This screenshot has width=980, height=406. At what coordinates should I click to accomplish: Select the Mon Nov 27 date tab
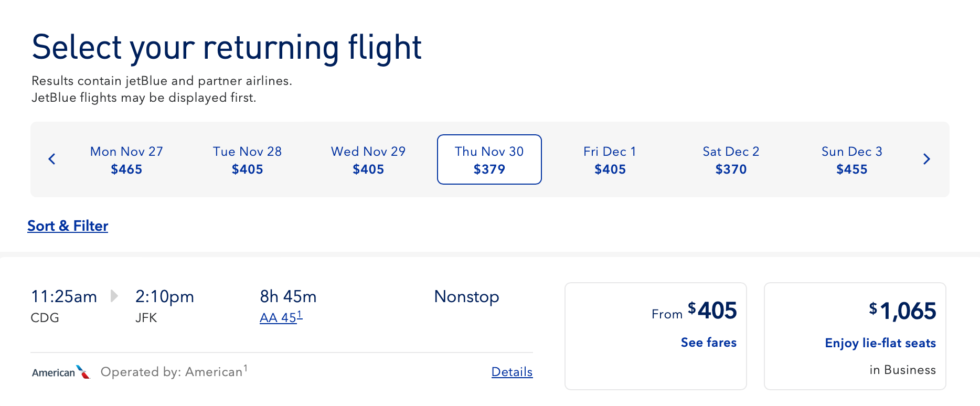[x=126, y=159]
